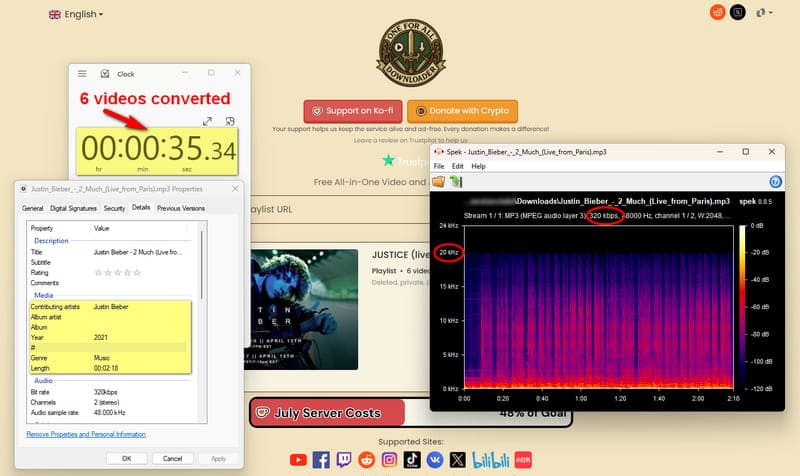This screenshot has height=476, width=800.
Task: Expand the stopwatch with the diagonal arrows icon
Action: pos(207,121)
